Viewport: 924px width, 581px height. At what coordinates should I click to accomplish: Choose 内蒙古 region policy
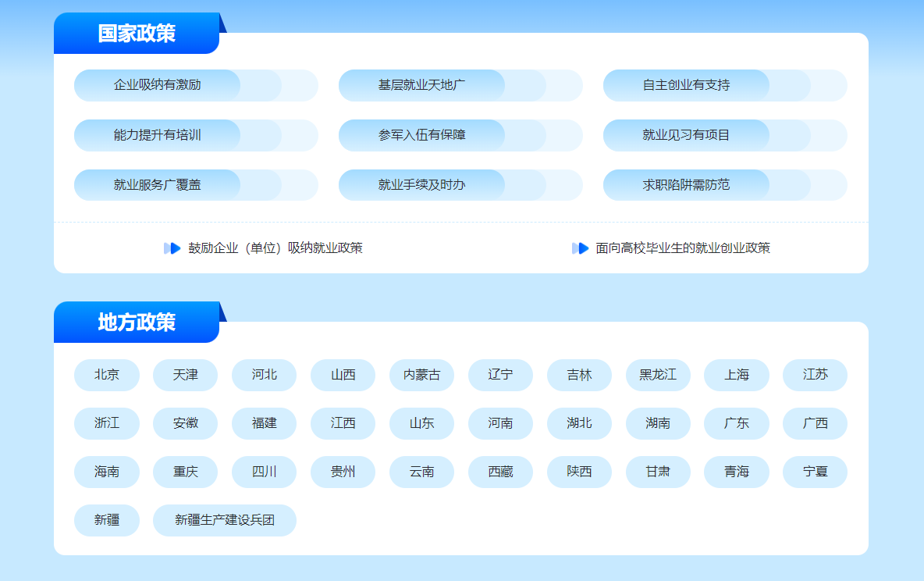421,375
